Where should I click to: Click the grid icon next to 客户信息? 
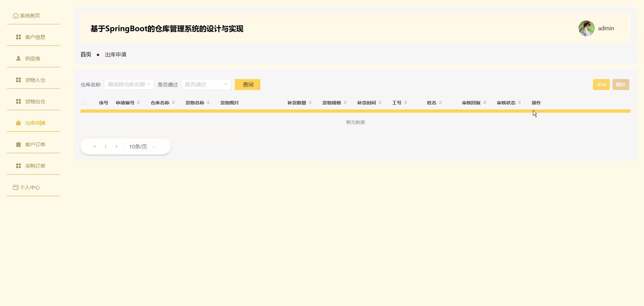[18, 37]
